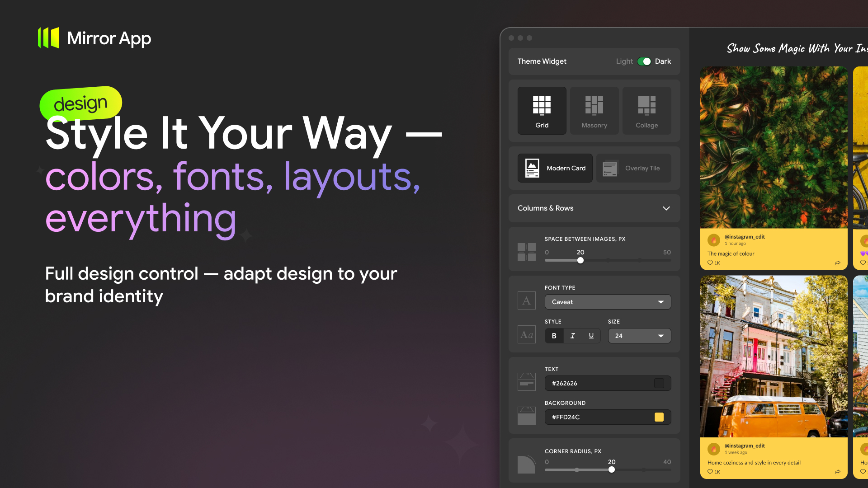Click the text color input showing #262626

point(608,383)
